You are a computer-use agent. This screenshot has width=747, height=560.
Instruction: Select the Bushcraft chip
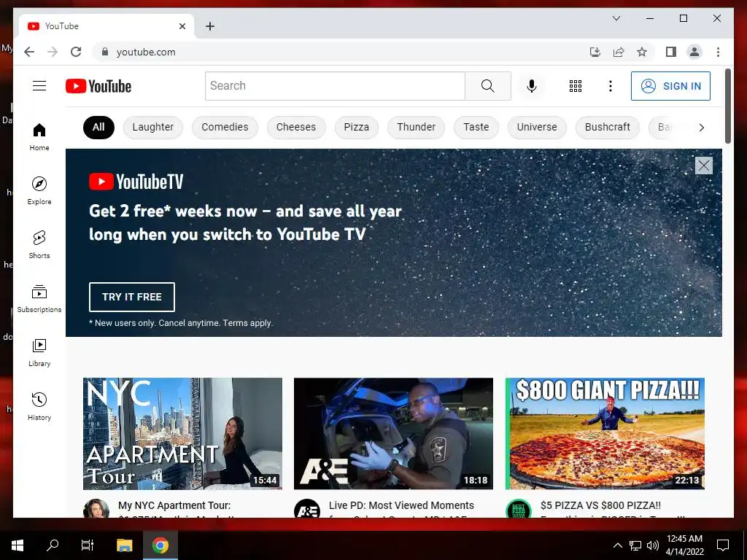608,127
